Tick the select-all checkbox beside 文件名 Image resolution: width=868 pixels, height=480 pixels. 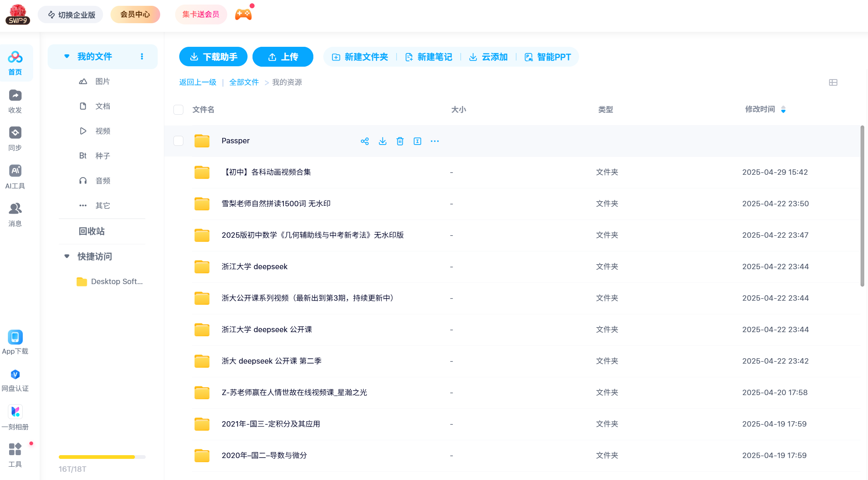point(178,110)
